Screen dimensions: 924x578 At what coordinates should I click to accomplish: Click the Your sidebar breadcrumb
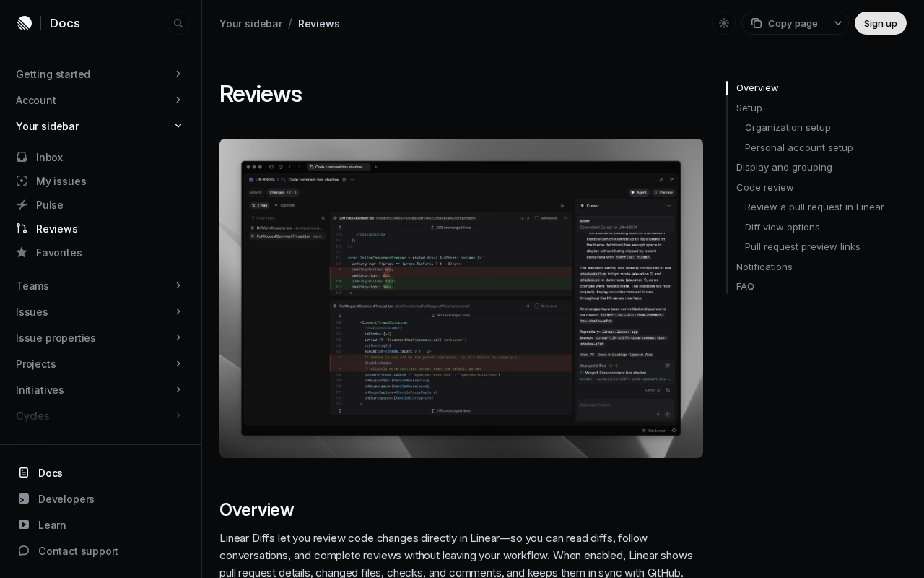coord(250,24)
